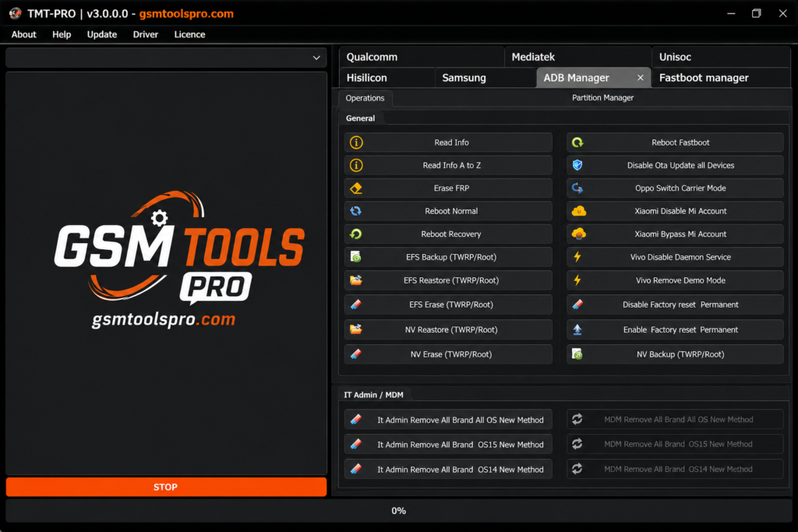This screenshot has height=532, width=798.
Task: Click the lightning icon beside Vivo Disable Daemon Service
Action: click(577, 257)
